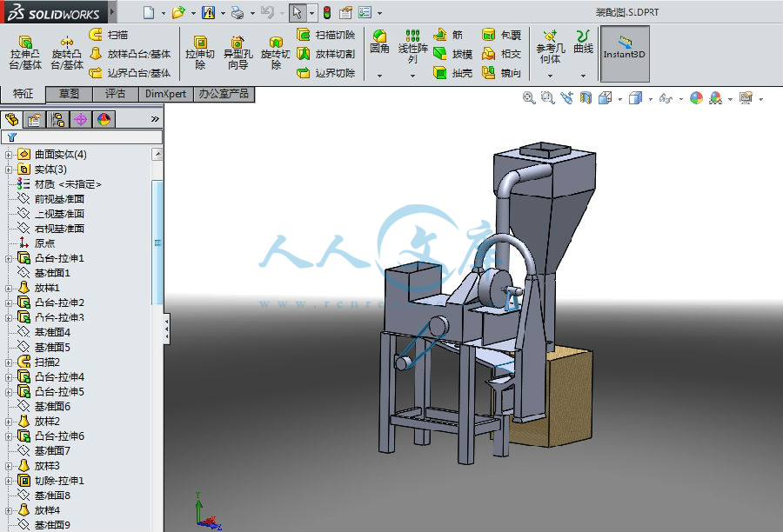
Task: Select the 拉伸凸台/基体 extrude boss tool
Action: [x=25, y=52]
